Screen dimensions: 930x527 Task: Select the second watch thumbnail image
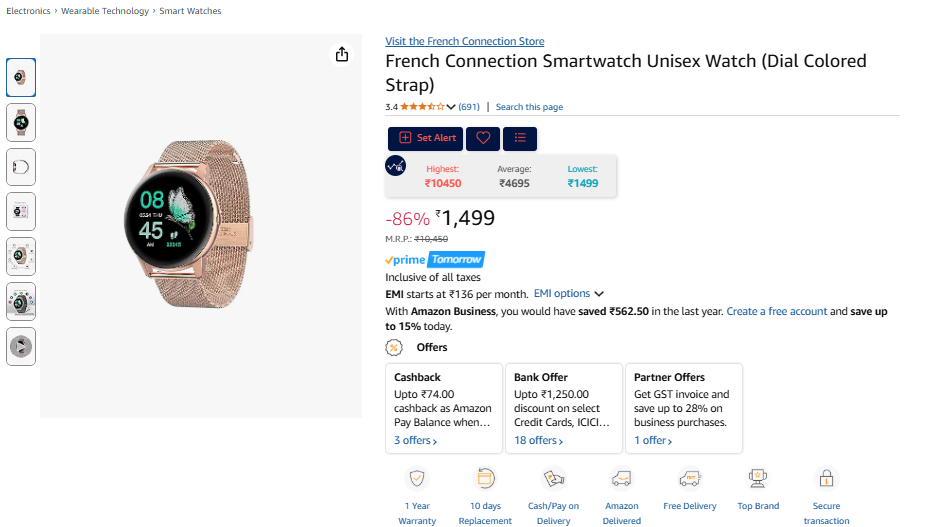point(21,122)
